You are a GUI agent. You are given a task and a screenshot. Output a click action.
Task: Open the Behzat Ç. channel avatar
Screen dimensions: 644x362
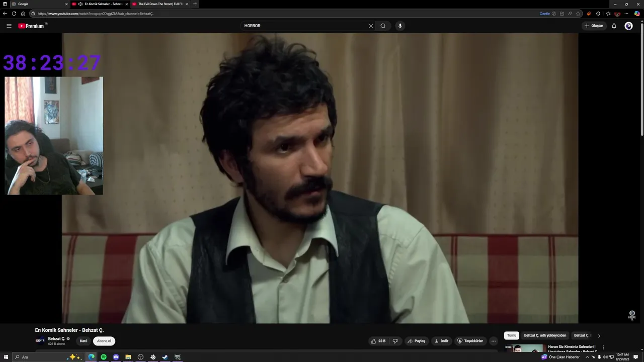coord(40,340)
